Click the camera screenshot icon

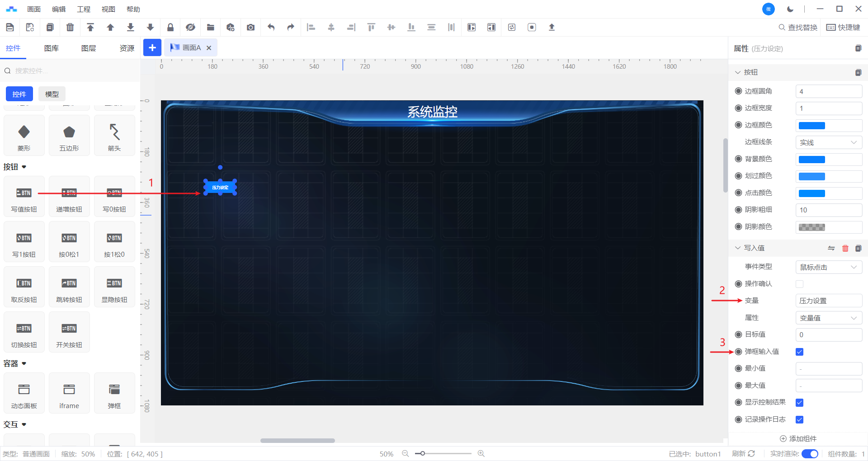(x=250, y=27)
